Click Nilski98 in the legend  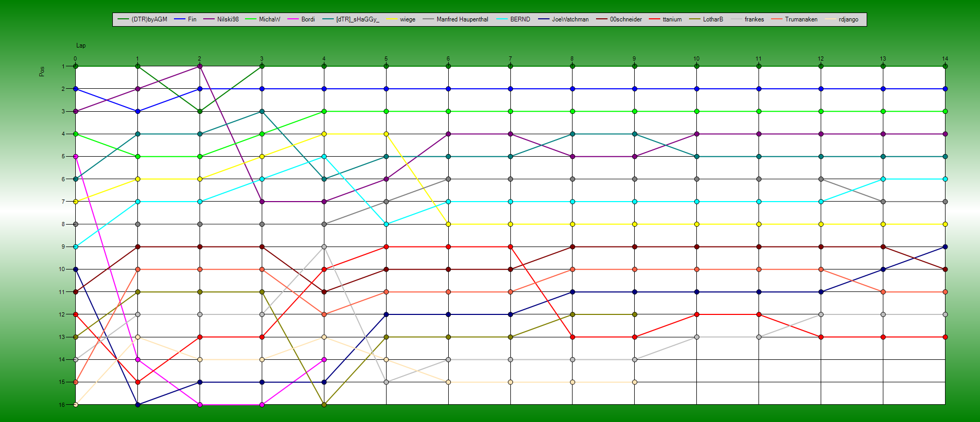click(220, 19)
